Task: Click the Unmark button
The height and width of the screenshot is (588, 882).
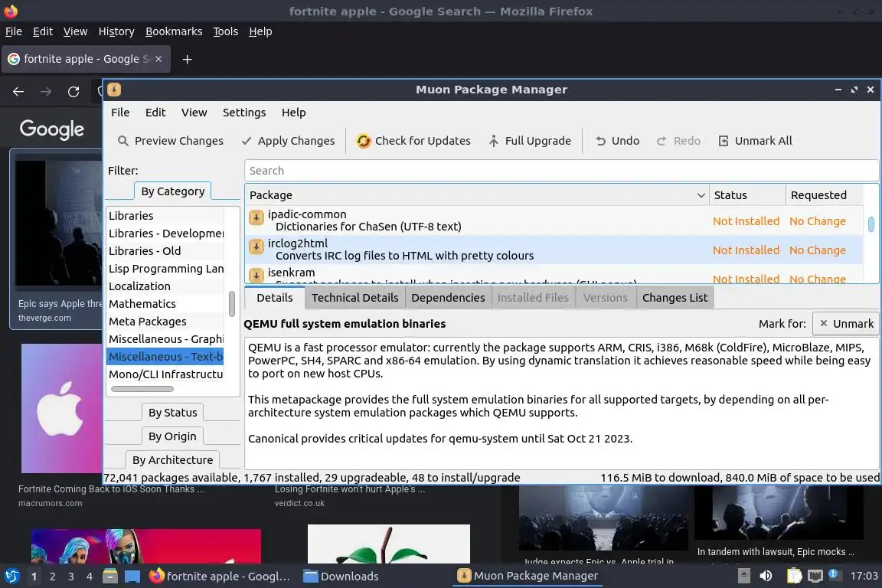Action: (845, 324)
